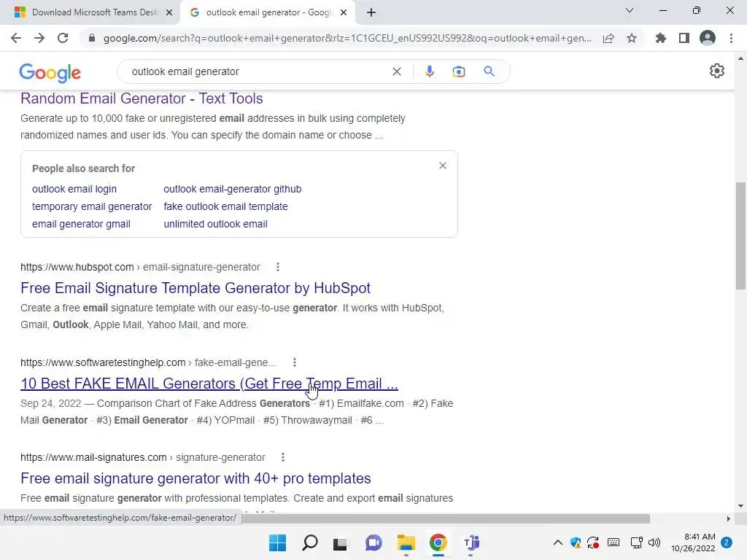This screenshot has width=747, height=560.
Task: Close the Download Microsoft Teams tab
Action: coord(169,13)
